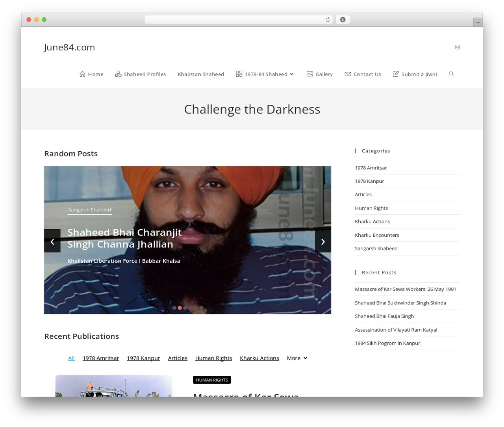This screenshot has height=427, width=504.
Task: Open the Gallery menu item
Action: 324,74
